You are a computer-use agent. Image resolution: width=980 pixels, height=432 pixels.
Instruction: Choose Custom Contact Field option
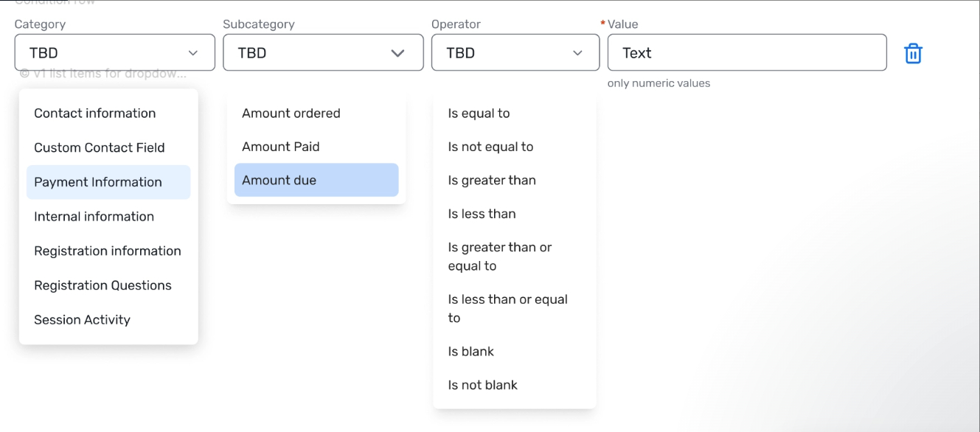click(x=100, y=147)
